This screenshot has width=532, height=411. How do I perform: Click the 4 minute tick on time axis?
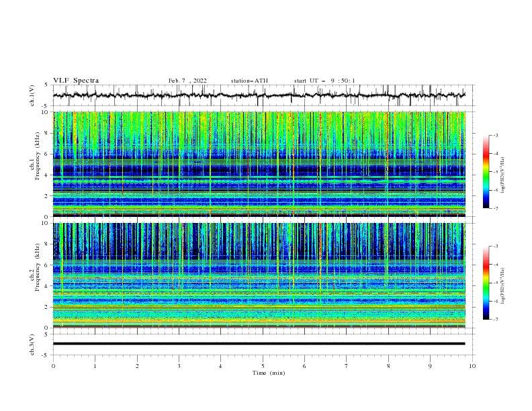(220, 366)
